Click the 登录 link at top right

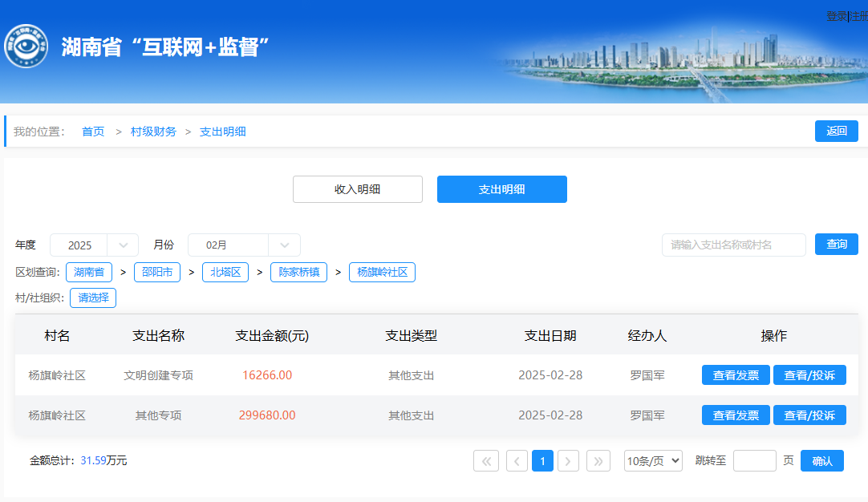[837, 17]
